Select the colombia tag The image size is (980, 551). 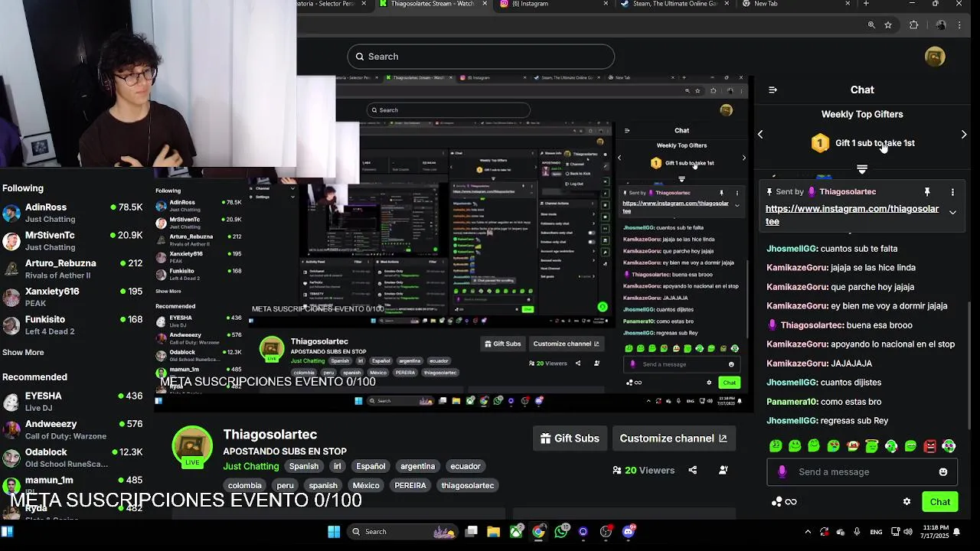point(245,485)
